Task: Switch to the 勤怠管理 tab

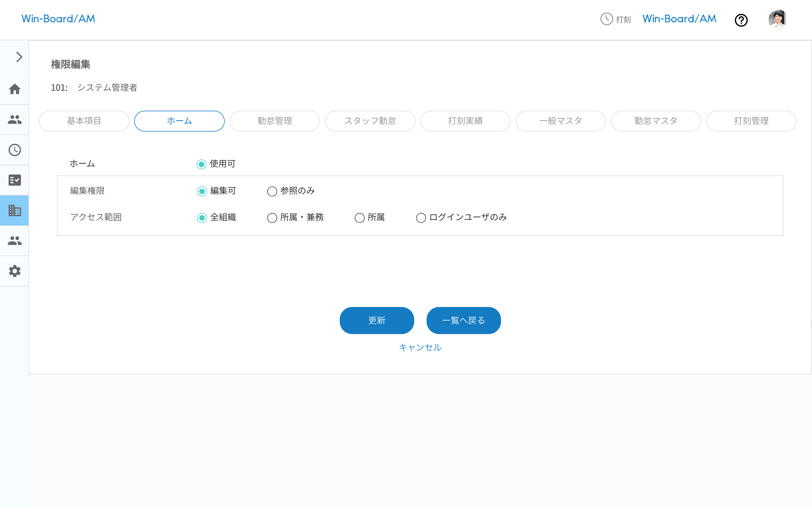Action: pos(274,121)
